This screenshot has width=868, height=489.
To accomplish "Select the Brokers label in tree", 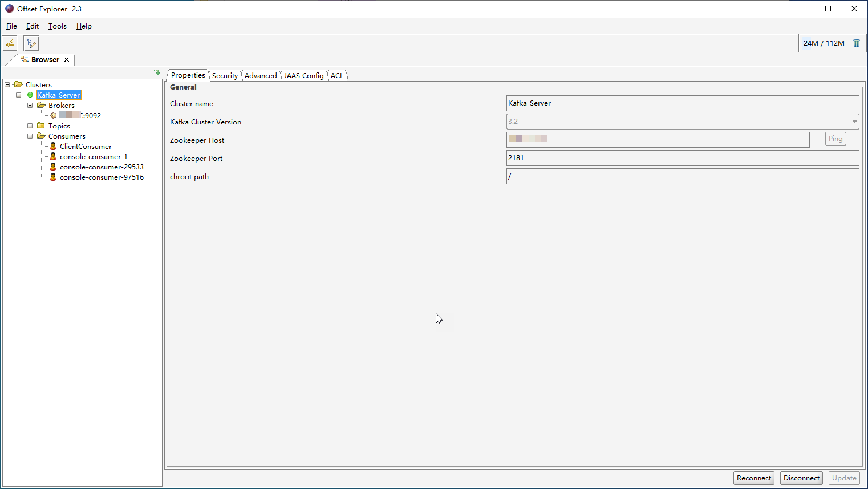I will tap(62, 105).
